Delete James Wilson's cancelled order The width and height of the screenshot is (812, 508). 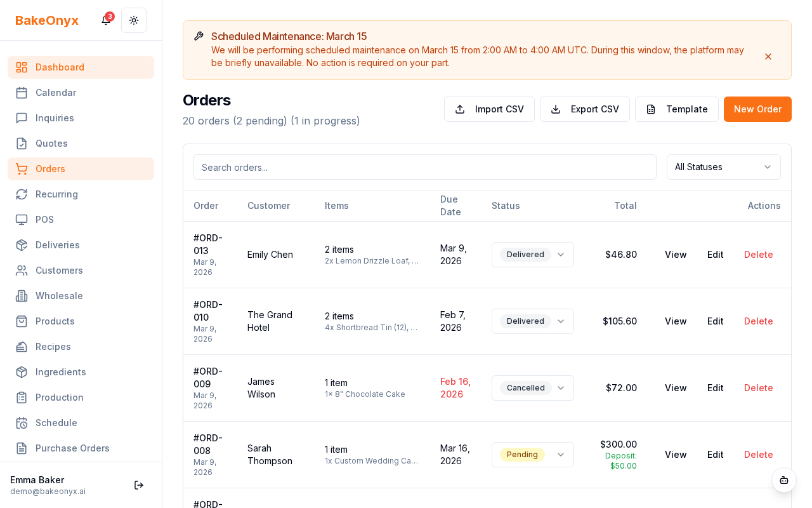759,388
